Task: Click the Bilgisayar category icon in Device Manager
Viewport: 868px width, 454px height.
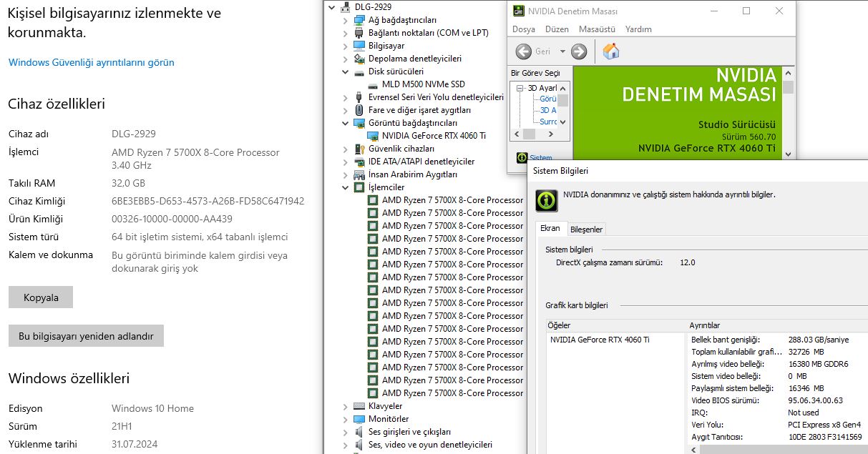Action: [359, 46]
